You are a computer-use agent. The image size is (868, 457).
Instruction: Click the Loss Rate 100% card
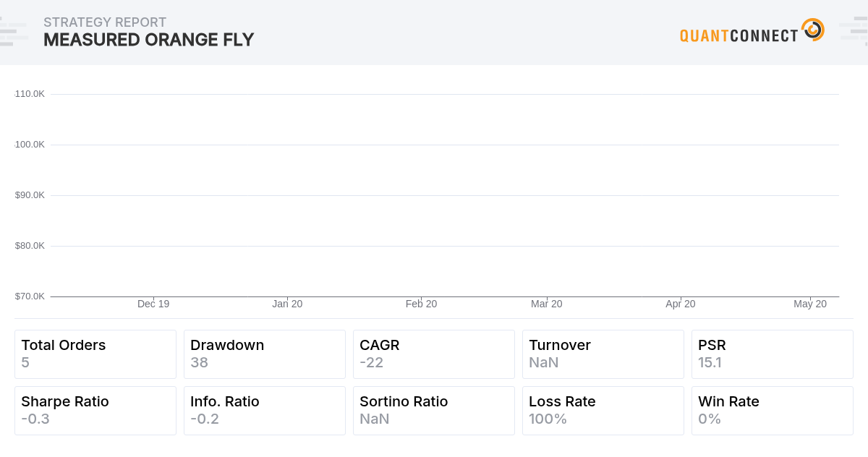tap(603, 411)
